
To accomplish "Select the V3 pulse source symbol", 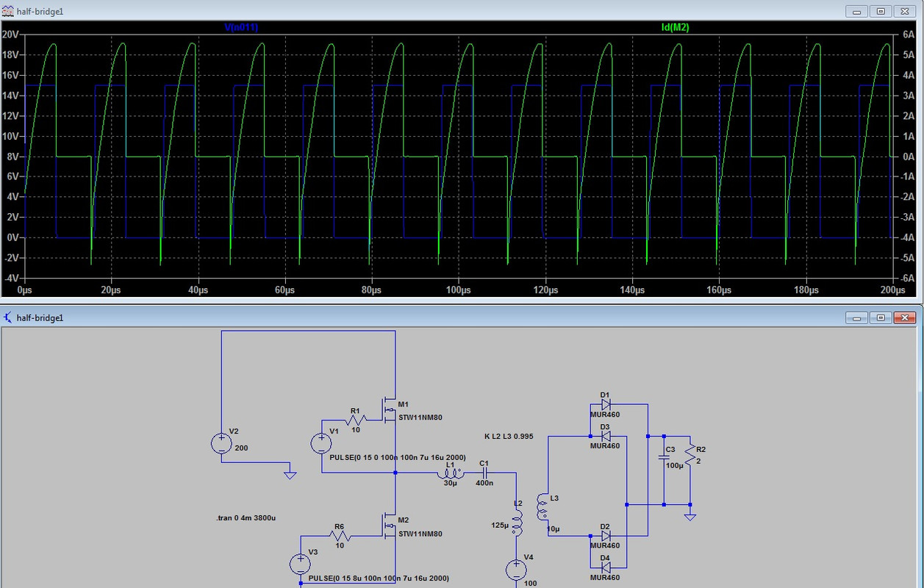I will (301, 564).
